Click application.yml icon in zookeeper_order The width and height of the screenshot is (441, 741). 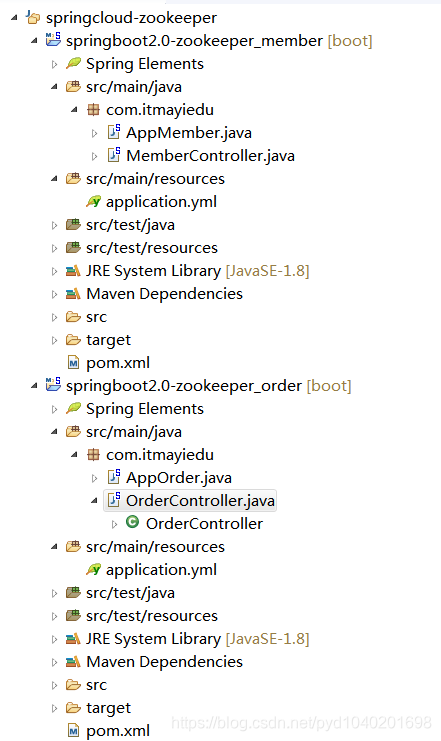coord(94,570)
